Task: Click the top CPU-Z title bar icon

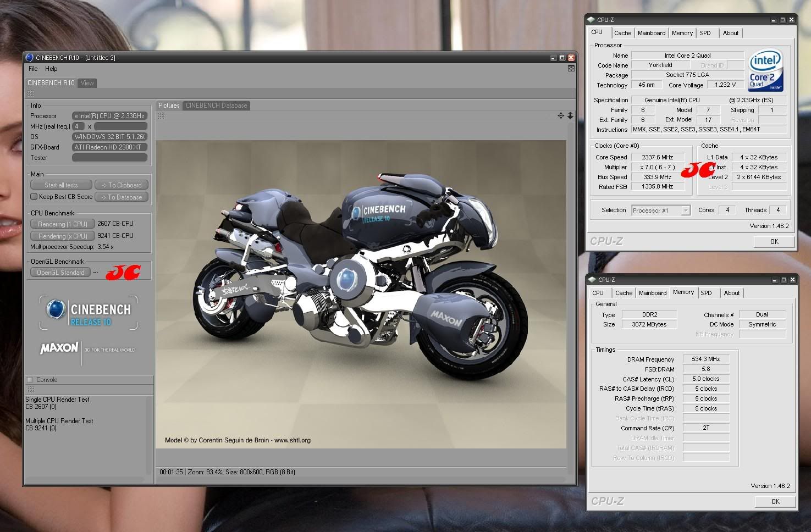Action: [x=592, y=20]
